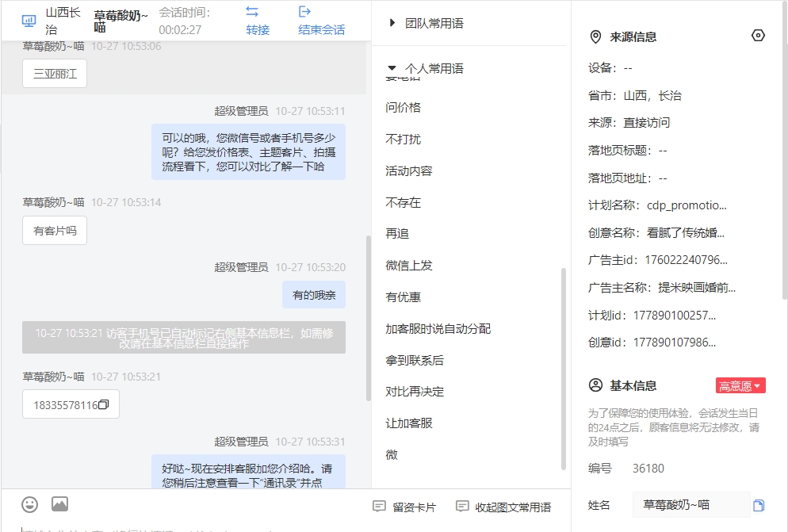This screenshot has width=788, height=532.
Task: Click the visitor message 三亚丽江
Action: 55,74
